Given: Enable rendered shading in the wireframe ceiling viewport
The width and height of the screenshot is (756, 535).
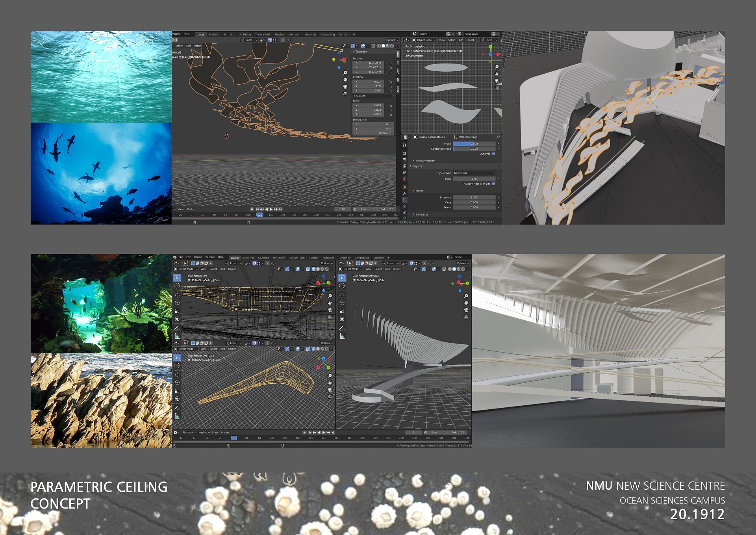Looking at the screenshot, I should [x=327, y=269].
